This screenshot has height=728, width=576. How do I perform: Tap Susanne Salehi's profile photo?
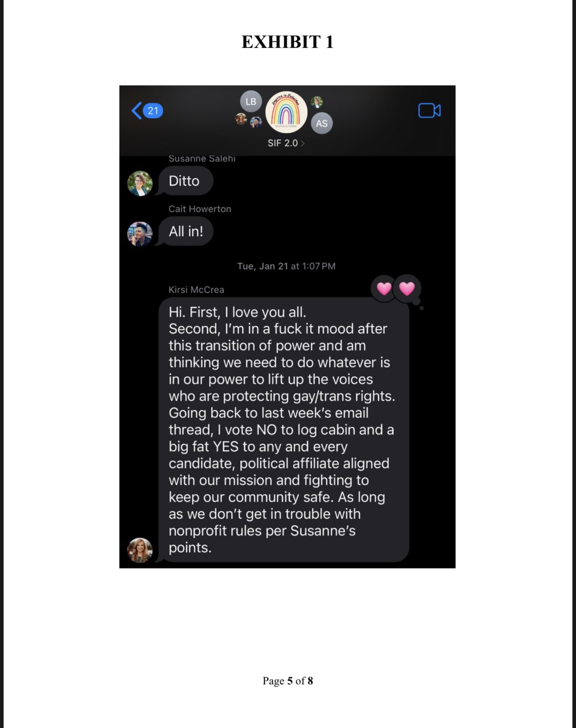click(140, 183)
